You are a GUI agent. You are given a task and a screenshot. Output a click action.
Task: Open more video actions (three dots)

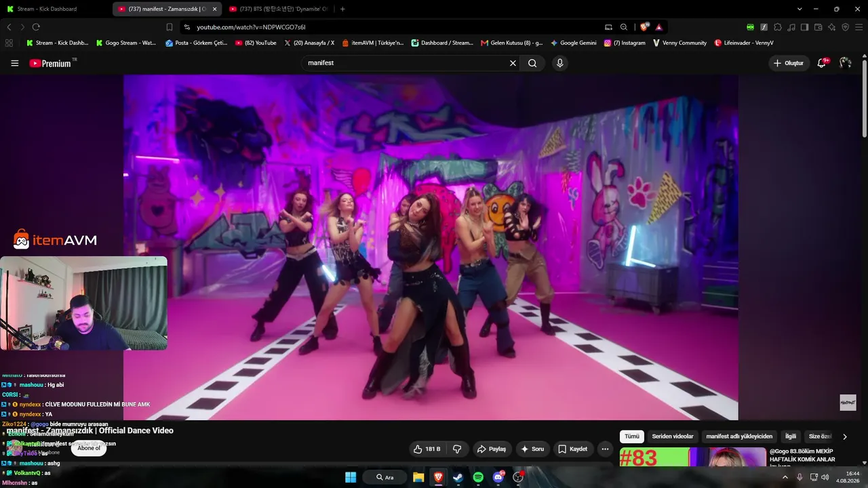(605, 449)
